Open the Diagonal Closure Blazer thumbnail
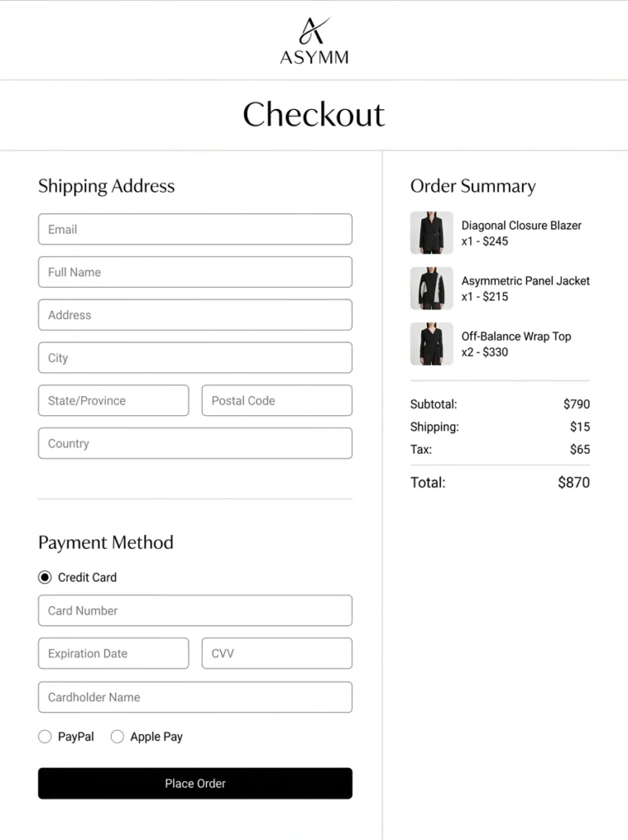Screen dimensions: 628x840 431,233
